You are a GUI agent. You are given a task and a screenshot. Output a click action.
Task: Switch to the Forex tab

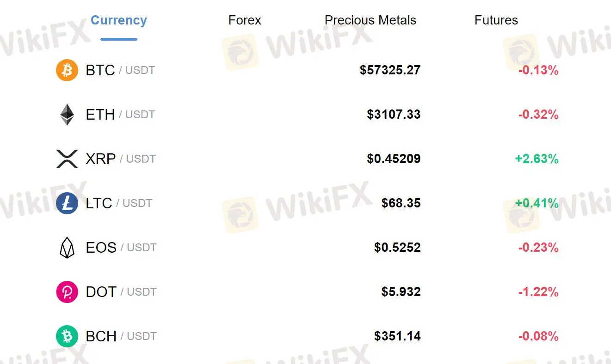point(245,20)
